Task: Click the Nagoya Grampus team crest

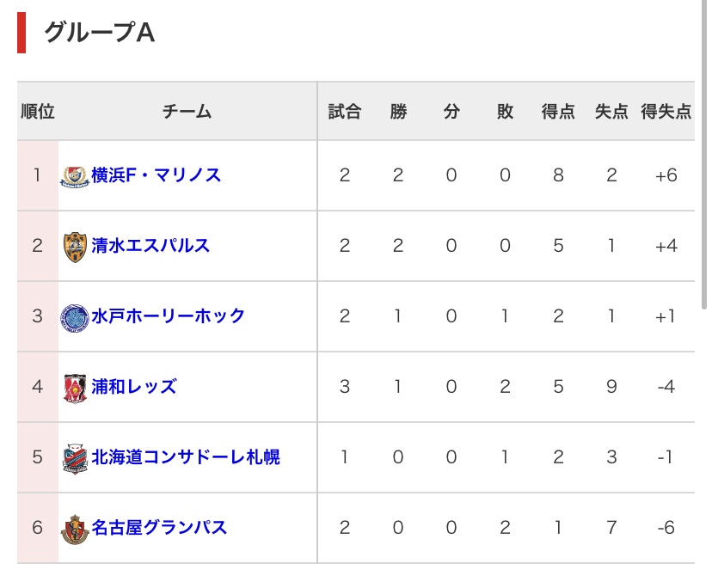Action: tap(75, 529)
